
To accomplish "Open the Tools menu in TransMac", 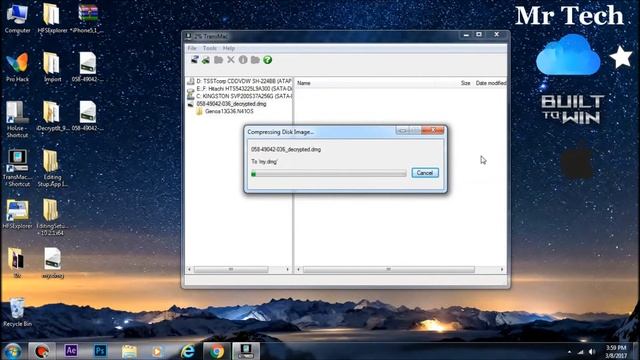I will pos(209,48).
